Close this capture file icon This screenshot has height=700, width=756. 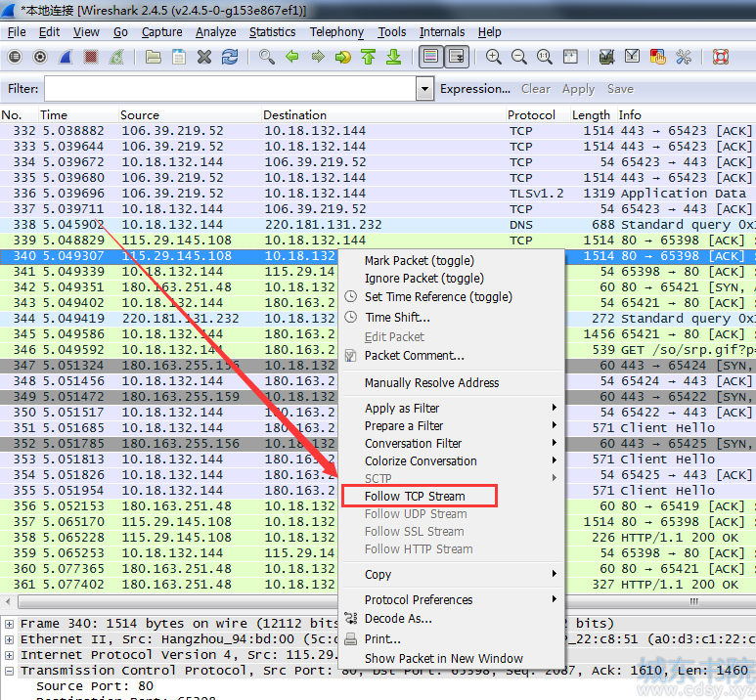[x=204, y=57]
